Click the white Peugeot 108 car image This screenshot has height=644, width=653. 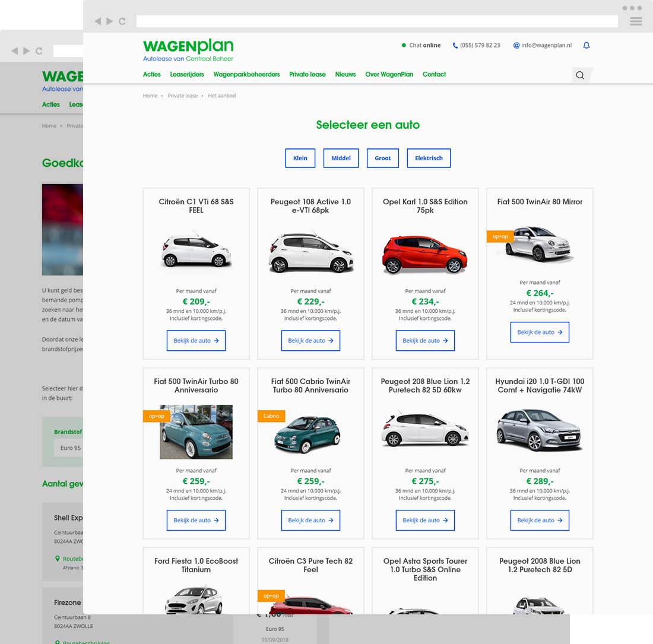click(310, 252)
